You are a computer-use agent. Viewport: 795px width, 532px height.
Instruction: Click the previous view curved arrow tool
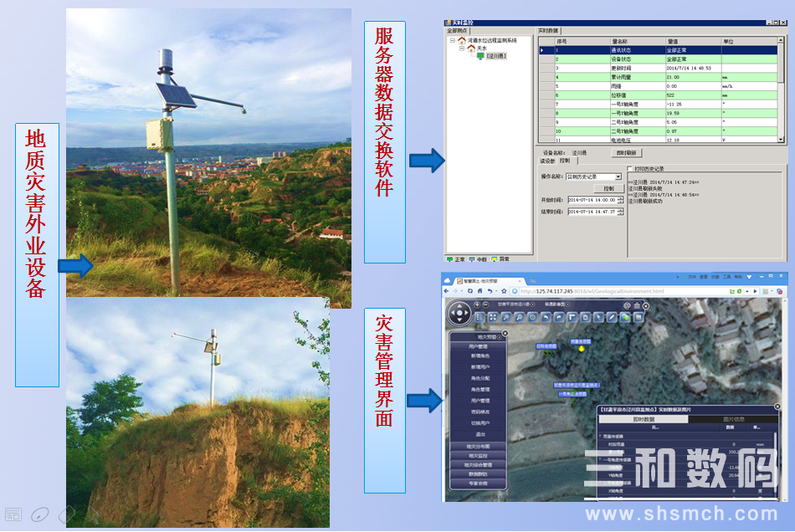[x=546, y=317]
